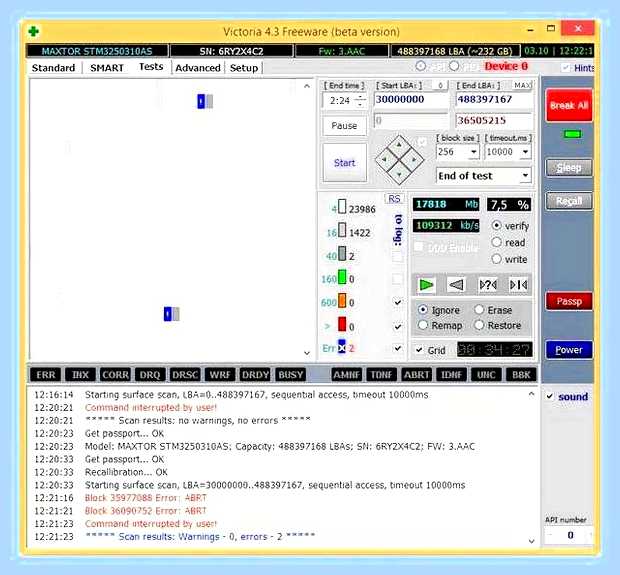The height and width of the screenshot is (575, 620).
Task: Click the butterfly seek icon
Action: (x=518, y=285)
